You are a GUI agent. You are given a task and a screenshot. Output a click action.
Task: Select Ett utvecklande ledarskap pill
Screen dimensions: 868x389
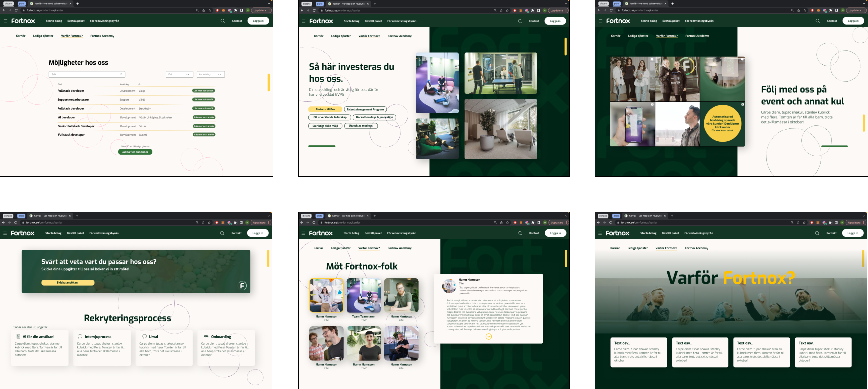330,117
